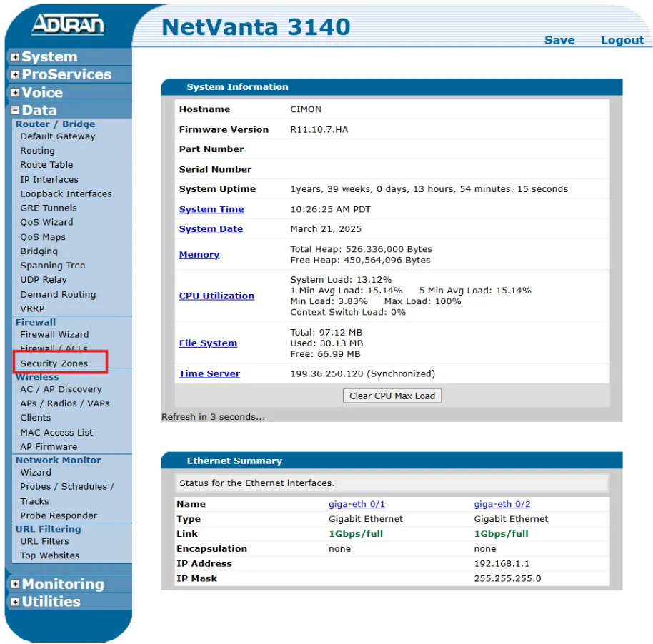Open the Firewall Wizard page
653x644 pixels.
pos(54,334)
